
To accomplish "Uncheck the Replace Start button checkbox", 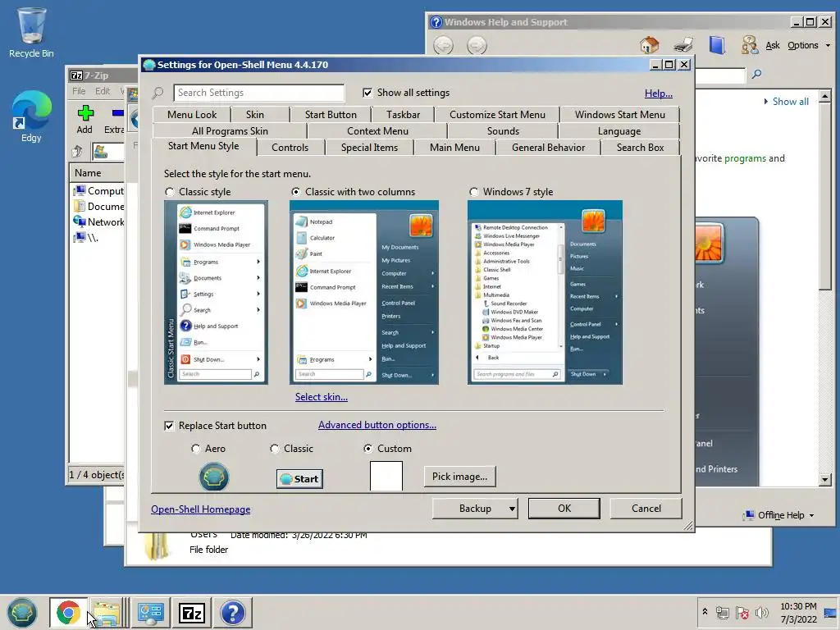I will point(169,426).
